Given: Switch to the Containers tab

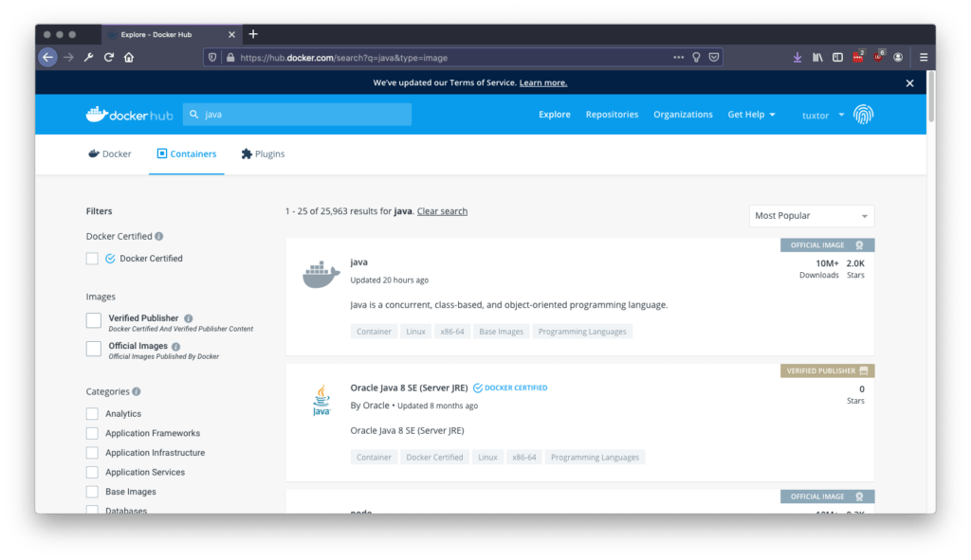Looking at the screenshot, I should [187, 154].
